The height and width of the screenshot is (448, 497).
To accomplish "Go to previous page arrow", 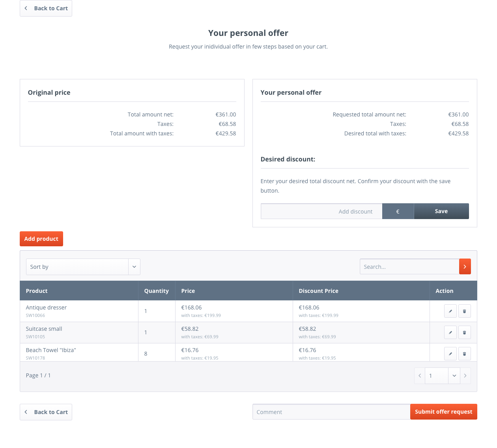I will 420,376.
